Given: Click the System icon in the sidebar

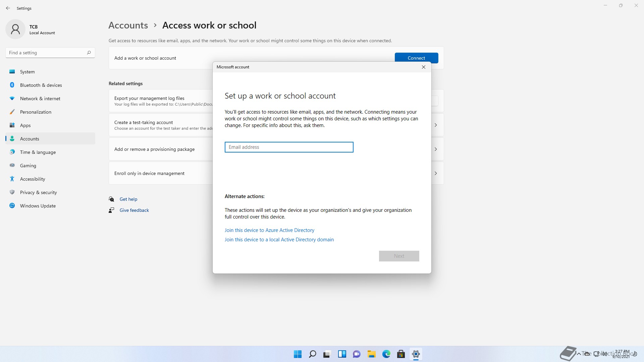Looking at the screenshot, I should [12, 72].
